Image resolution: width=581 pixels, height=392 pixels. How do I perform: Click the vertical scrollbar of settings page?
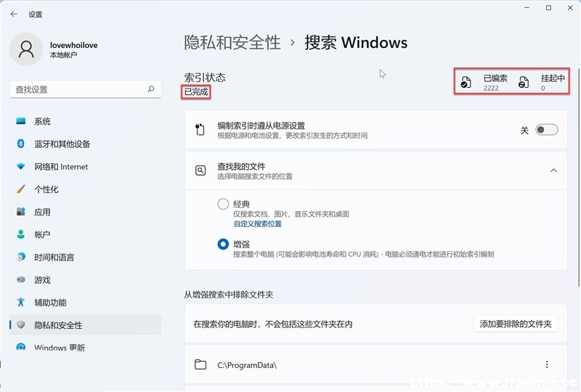tap(578, 178)
